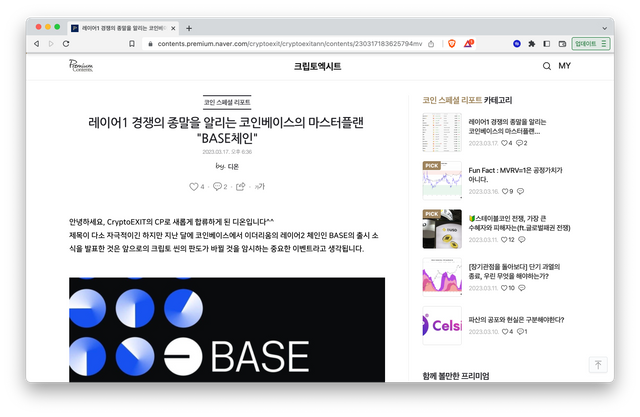Image resolution: width=640 pixels, height=417 pixels.
Task: Open sidebar article 레이어1 경쟁의 종말을 알리는
Action: tap(507, 126)
